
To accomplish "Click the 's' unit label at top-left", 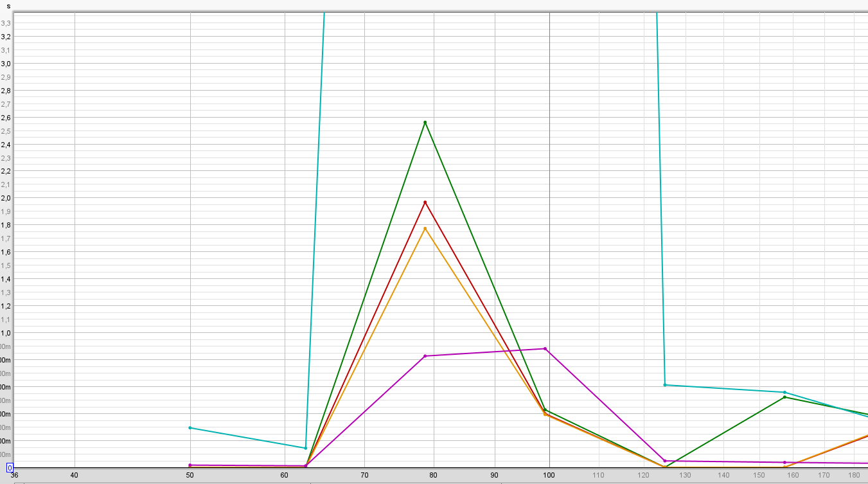I will [8, 6].
